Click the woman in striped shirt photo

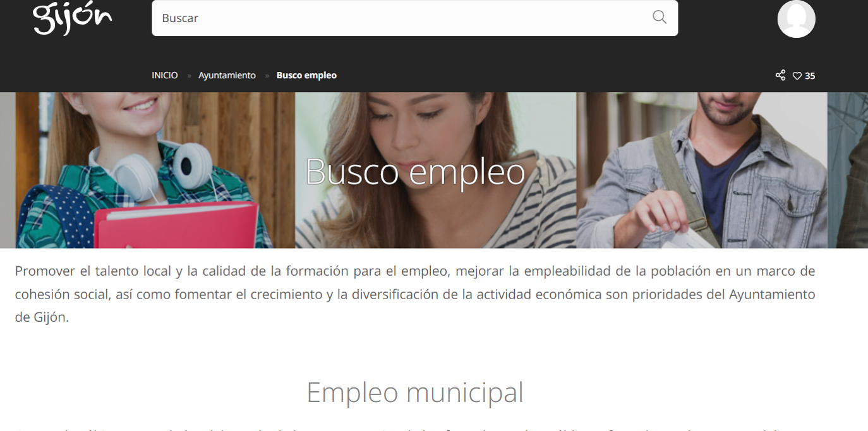[x=435, y=170]
